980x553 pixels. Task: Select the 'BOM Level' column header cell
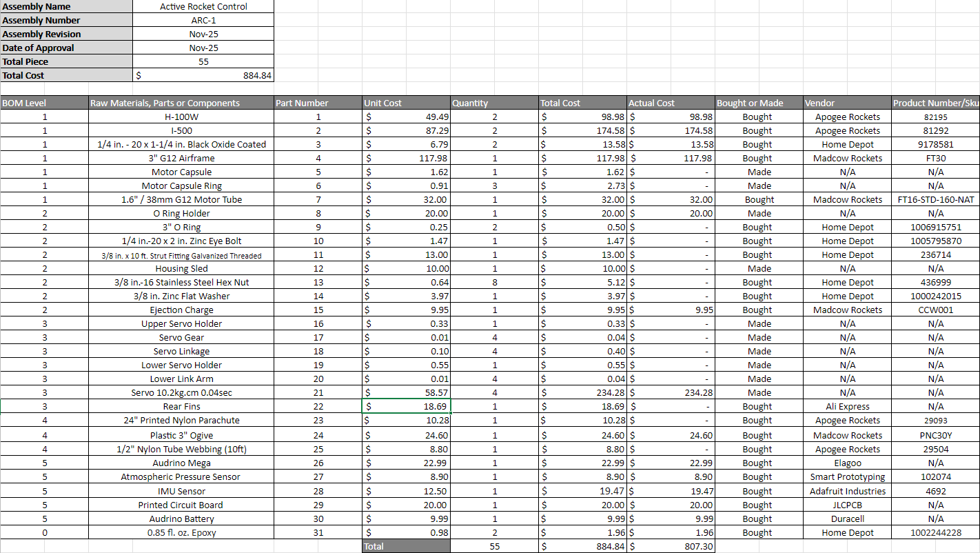pyautogui.click(x=44, y=103)
